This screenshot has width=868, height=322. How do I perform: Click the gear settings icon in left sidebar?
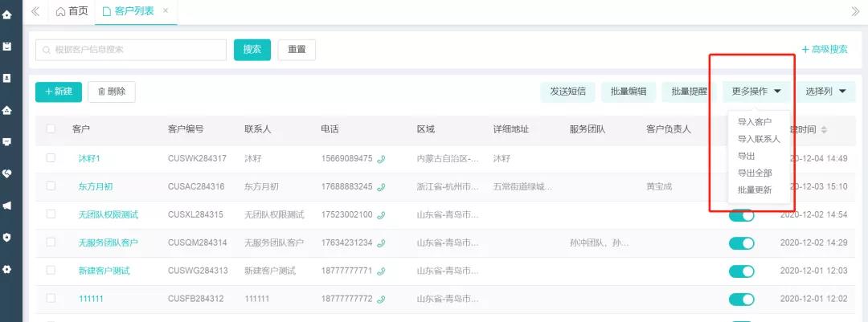(x=7, y=269)
